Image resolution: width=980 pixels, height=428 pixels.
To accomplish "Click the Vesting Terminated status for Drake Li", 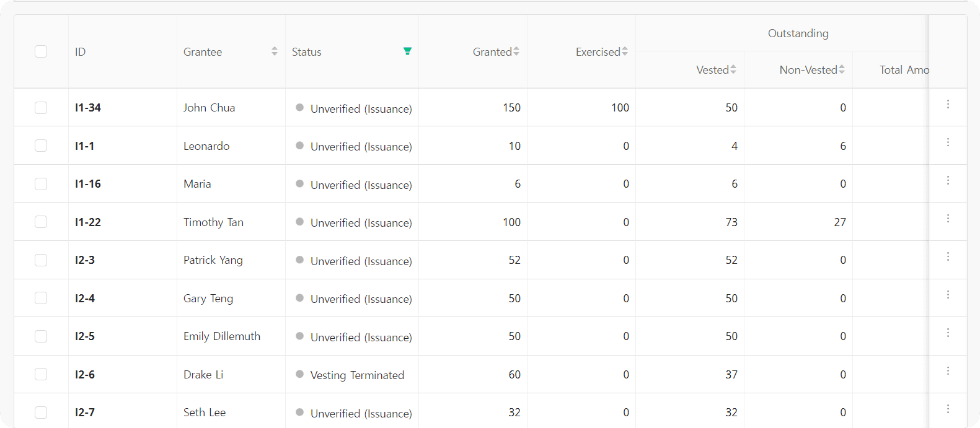I will point(357,375).
